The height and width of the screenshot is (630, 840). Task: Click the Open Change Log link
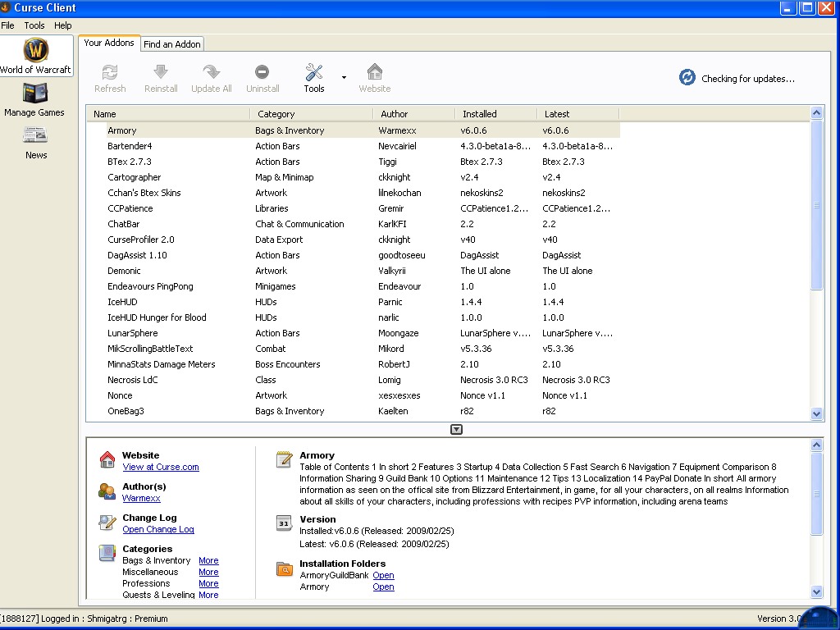(x=158, y=529)
